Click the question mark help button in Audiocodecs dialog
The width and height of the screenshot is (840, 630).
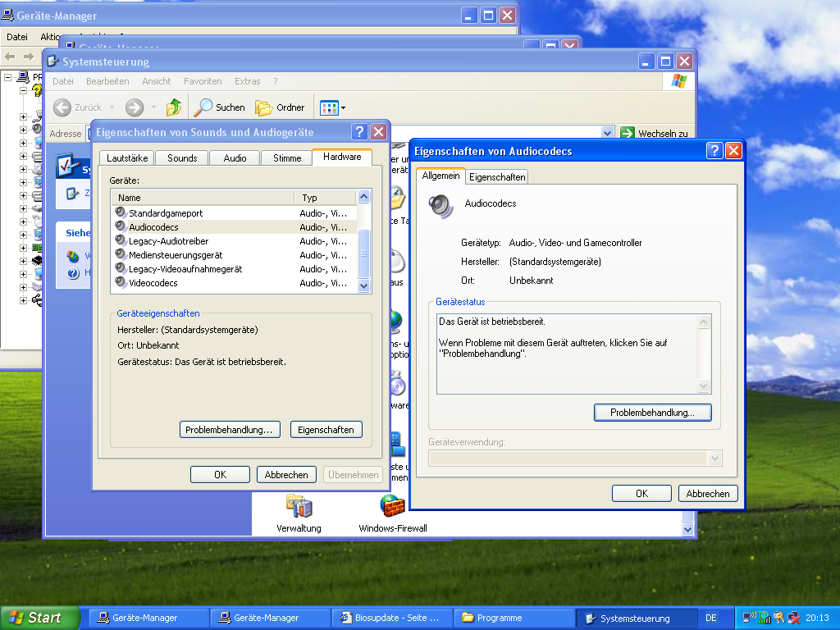(714, 151)
